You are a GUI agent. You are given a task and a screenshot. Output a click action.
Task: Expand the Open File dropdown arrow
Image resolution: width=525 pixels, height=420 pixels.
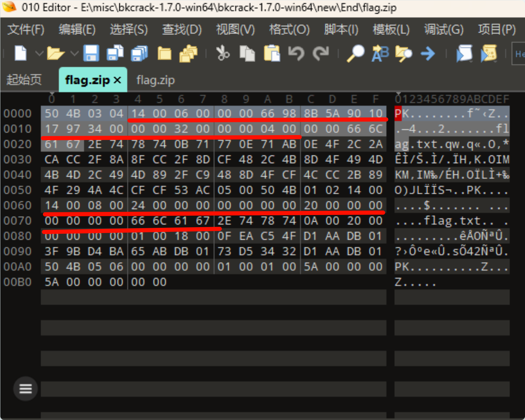click(x=74, y=54)
